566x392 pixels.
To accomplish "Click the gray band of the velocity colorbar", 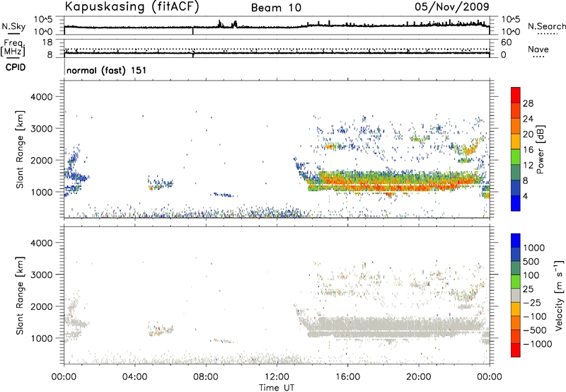I will click(x=516, y=296).
